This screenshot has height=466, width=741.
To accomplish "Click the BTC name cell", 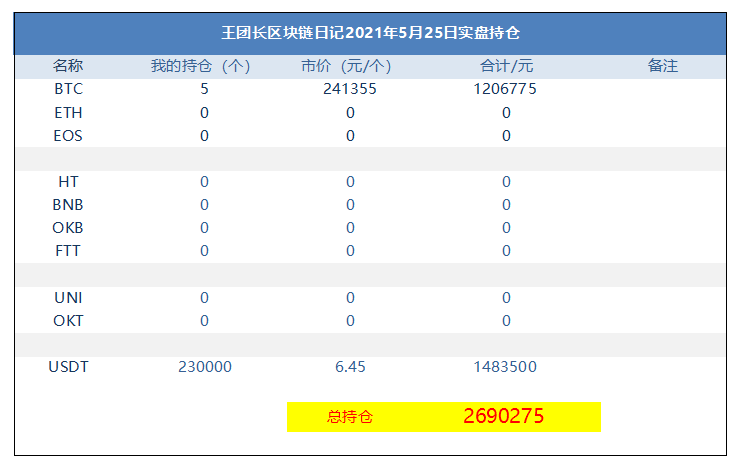I will (69, 89).
